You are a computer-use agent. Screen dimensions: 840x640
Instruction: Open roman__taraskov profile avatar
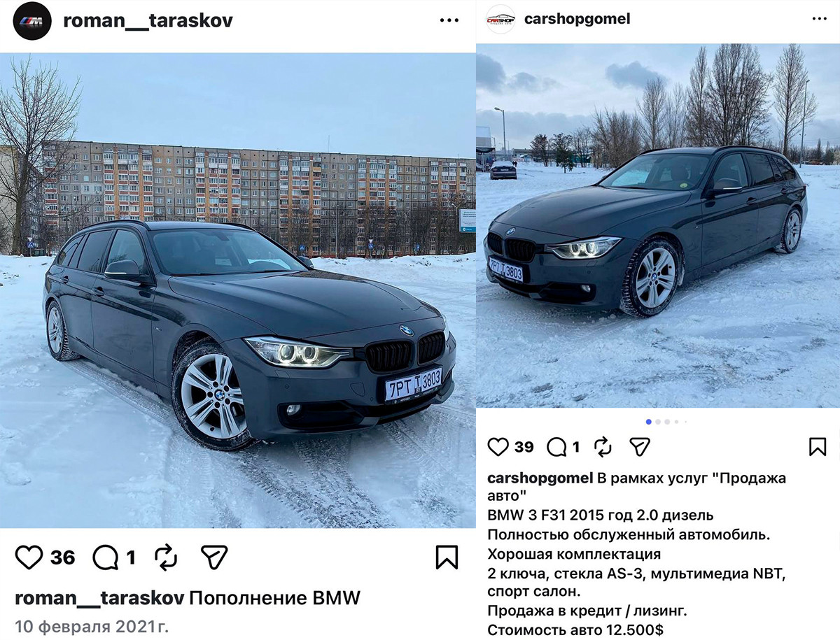click(31, 21)
